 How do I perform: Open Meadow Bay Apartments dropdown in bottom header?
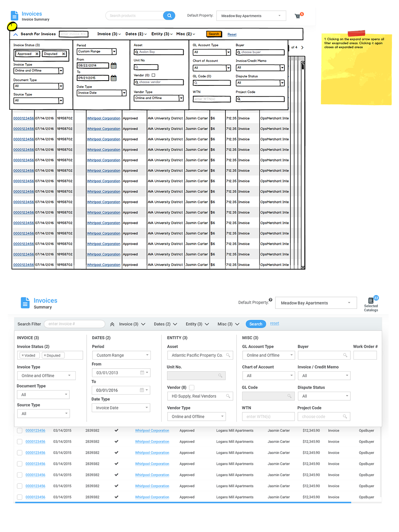(x=316, y=303)
